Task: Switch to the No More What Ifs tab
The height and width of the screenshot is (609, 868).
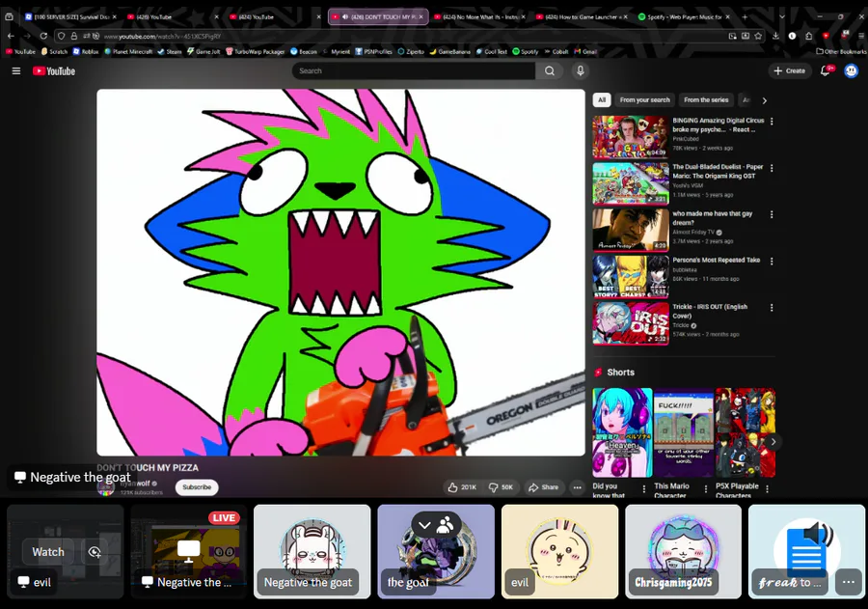Action: (x=480, y=17)
